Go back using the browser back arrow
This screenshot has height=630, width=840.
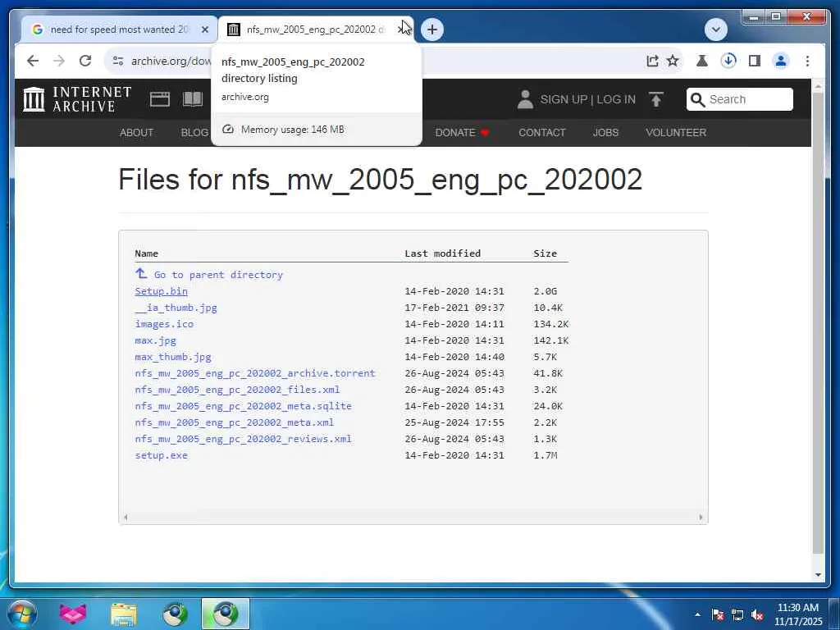pyautogui.click(x=33, y=61)
